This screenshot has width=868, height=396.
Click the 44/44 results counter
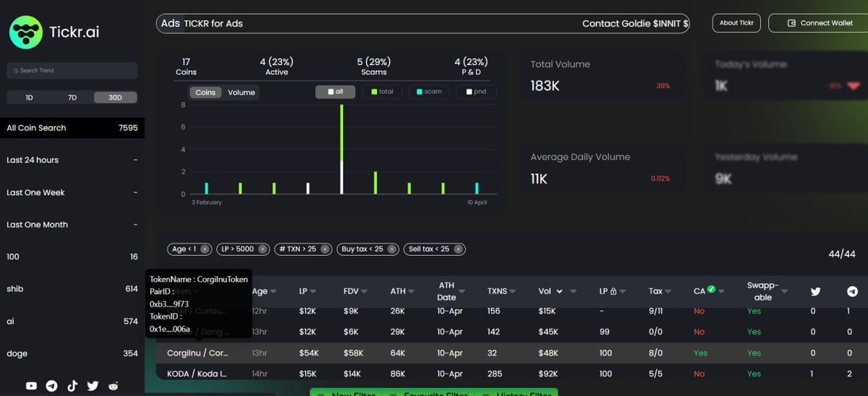coord(842,254)
